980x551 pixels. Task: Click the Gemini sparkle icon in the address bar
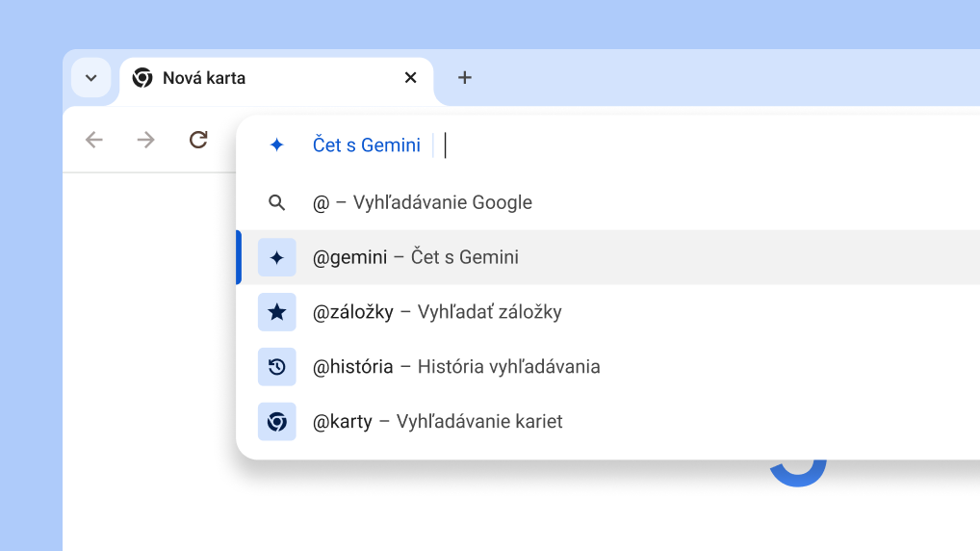pyautogui.click(x=277, y=145)
